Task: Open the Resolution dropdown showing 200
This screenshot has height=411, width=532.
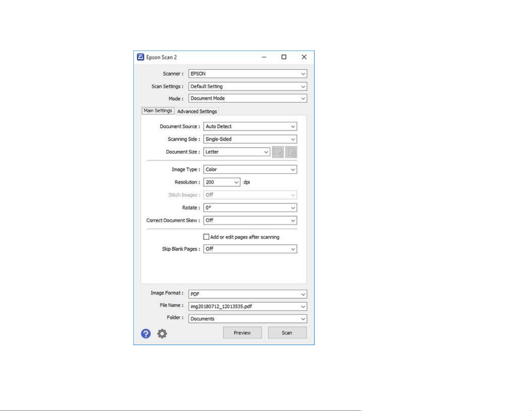Action: click(222, 182)
